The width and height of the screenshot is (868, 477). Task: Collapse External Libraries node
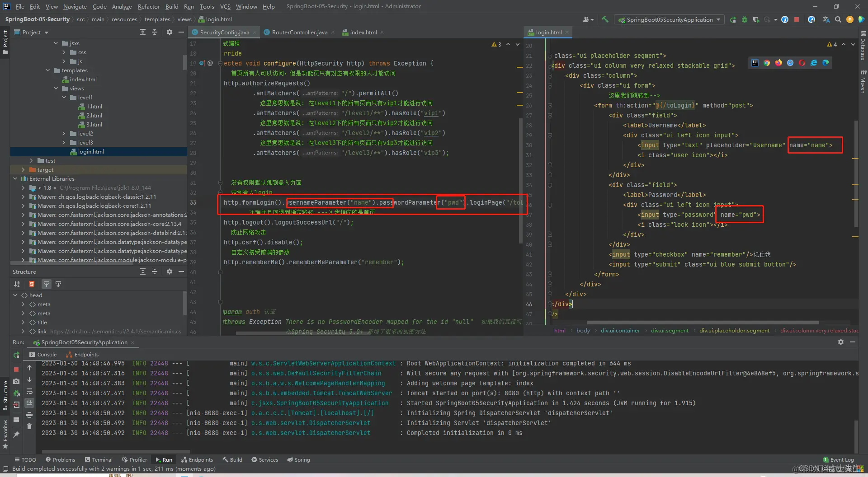[x=15, y=178]
